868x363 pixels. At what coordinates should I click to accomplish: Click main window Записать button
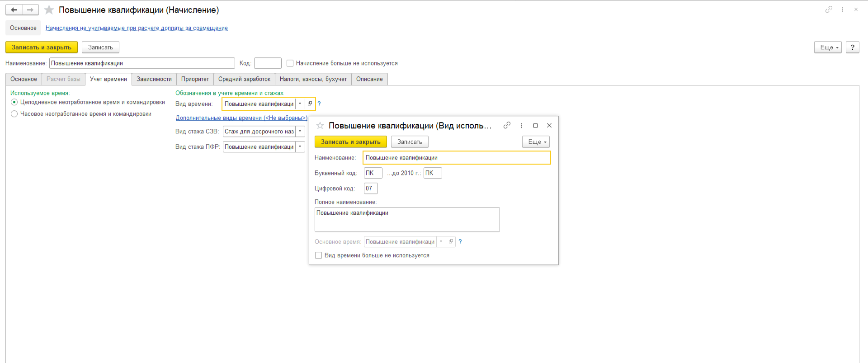100,47
